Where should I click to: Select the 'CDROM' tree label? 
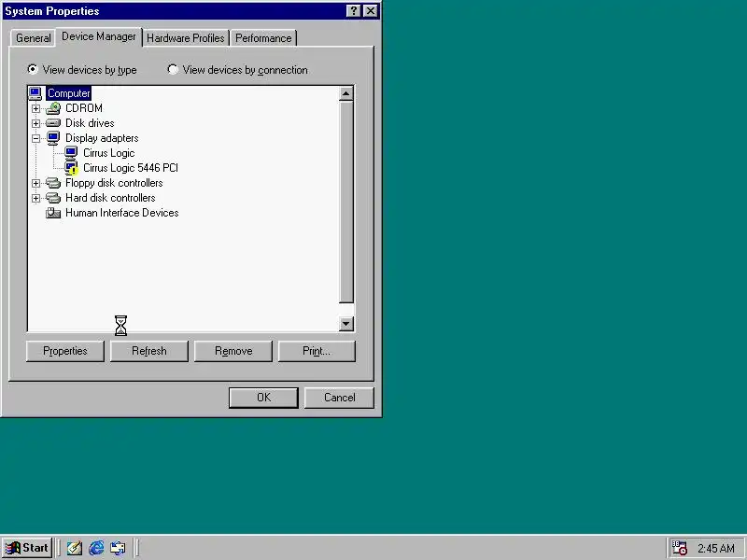coord(84,108)
